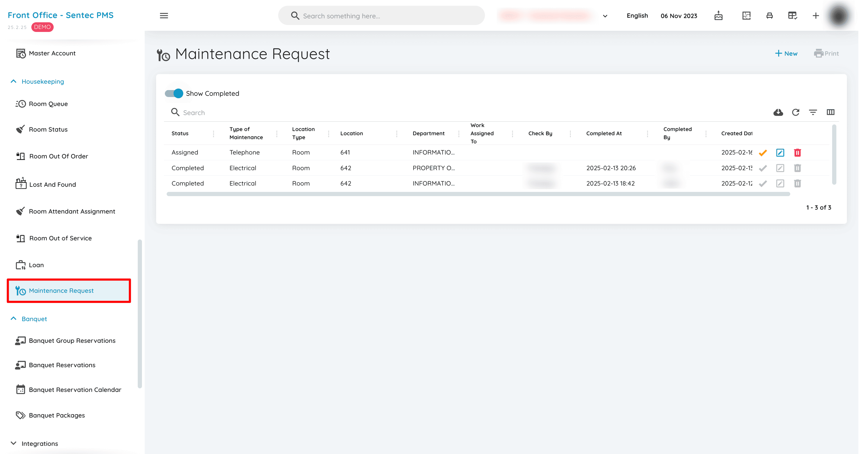Focus the global search field

tap(381, 15)
